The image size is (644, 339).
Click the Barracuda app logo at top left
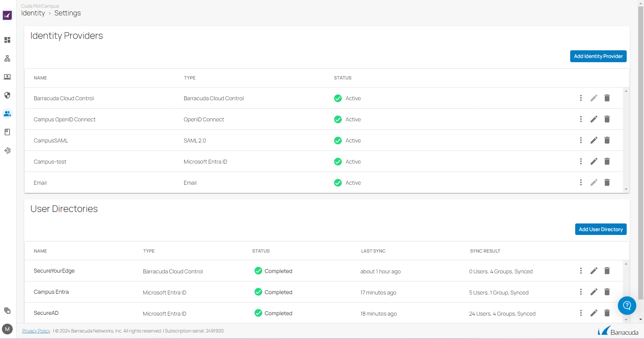[7, 15]
